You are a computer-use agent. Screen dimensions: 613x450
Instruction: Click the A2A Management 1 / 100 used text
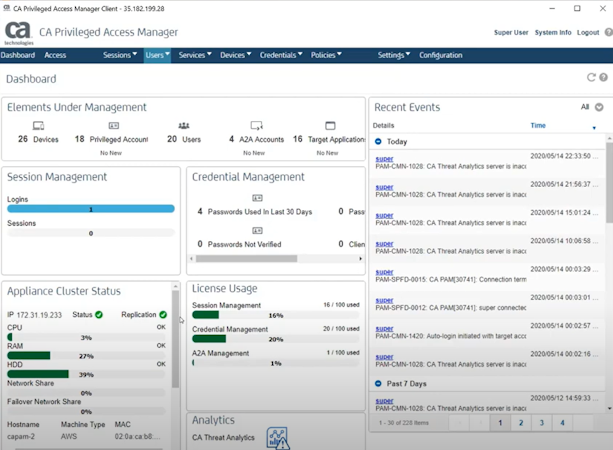pyautogui.click(x=343, y=353)
